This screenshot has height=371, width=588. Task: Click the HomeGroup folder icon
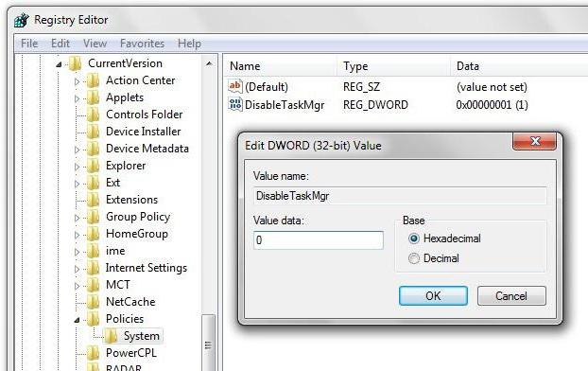93,234
